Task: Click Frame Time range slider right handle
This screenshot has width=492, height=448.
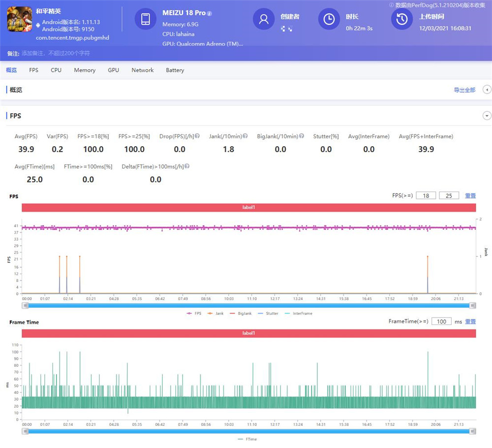Action: (x=472, y=431)
